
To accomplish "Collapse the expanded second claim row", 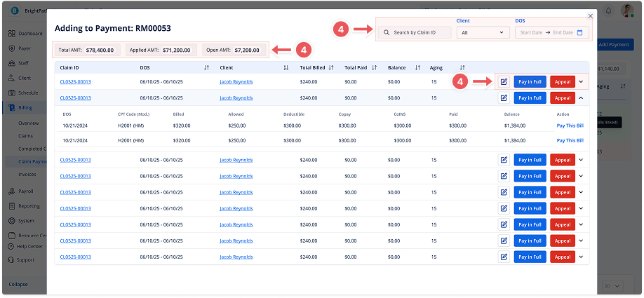I will click(x=582, y=98).
